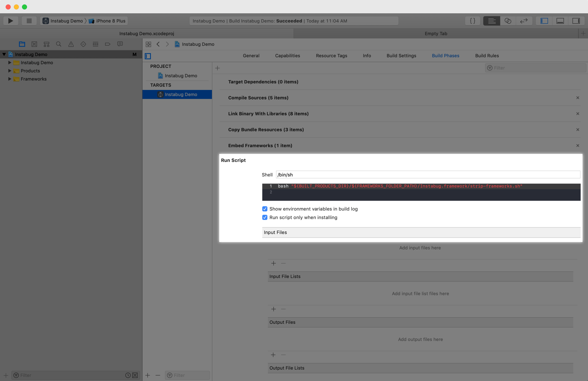Viewport: 588px width, 381px height.
Task: Switch to the Build Settings tab
Action: (401, 56)
